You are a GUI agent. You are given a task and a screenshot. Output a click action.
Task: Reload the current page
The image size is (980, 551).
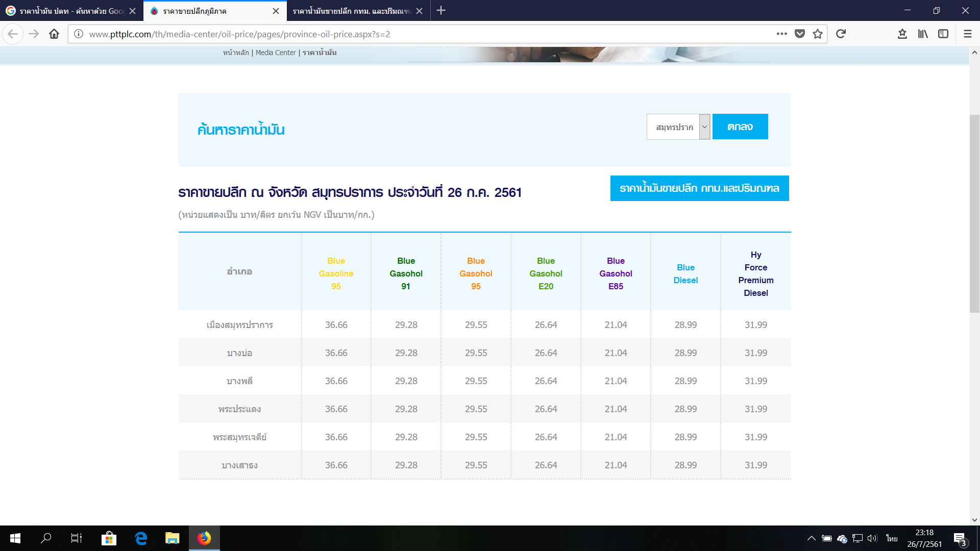coord(841,34)
